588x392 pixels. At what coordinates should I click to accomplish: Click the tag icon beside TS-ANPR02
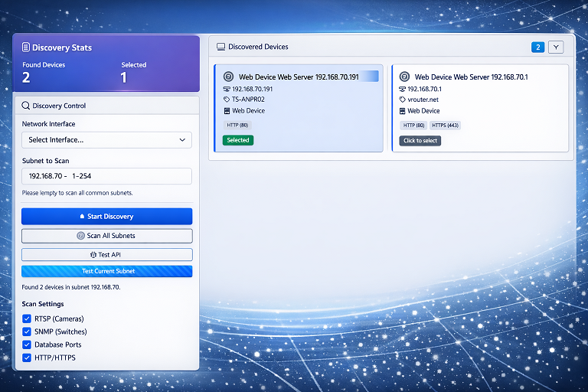(227, 100)
